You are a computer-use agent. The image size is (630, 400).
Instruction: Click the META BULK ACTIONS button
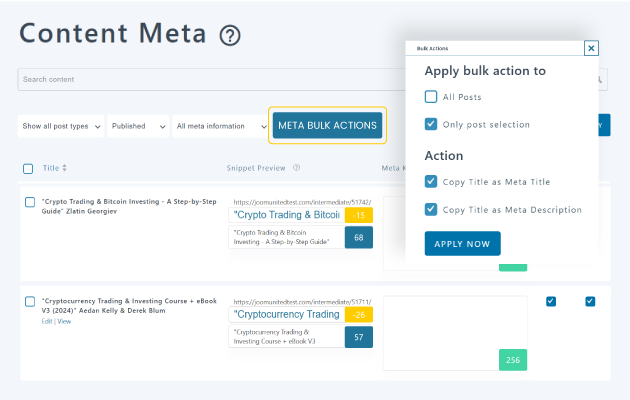[327, 125]
